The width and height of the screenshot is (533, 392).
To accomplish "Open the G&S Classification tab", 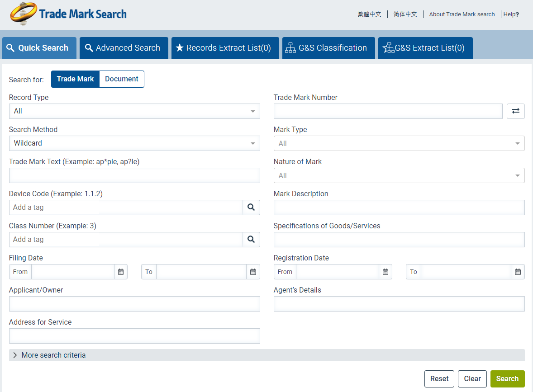I will tap(328, 48).
